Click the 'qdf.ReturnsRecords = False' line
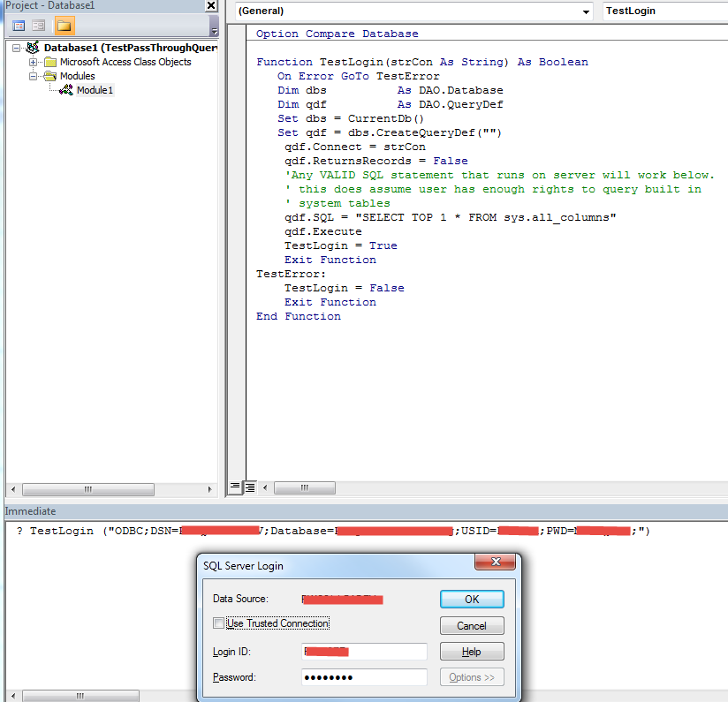728x702 pixels. [376, 161]
